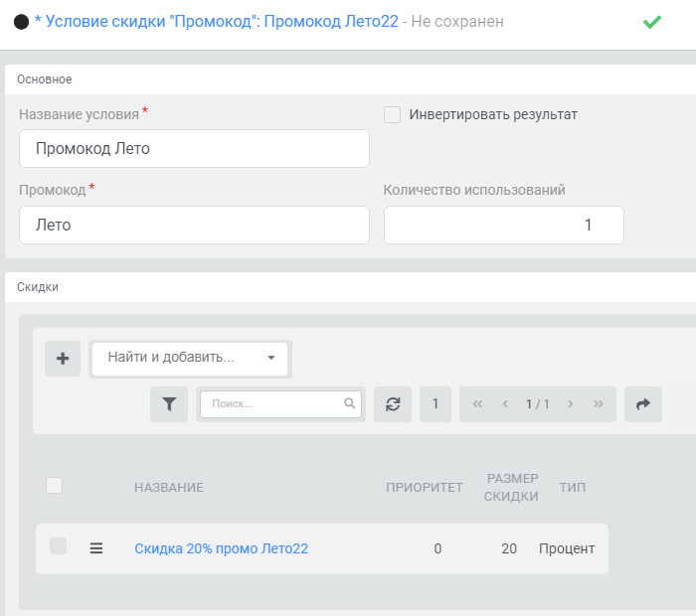Click the priority value 0 cell
The height and width of the screenshot is (616, 696).
[437, 548]
